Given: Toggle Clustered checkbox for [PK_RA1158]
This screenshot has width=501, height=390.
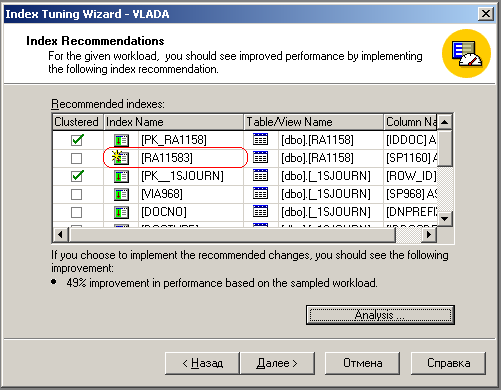Looking at the screenshot, I should [77, 140].
